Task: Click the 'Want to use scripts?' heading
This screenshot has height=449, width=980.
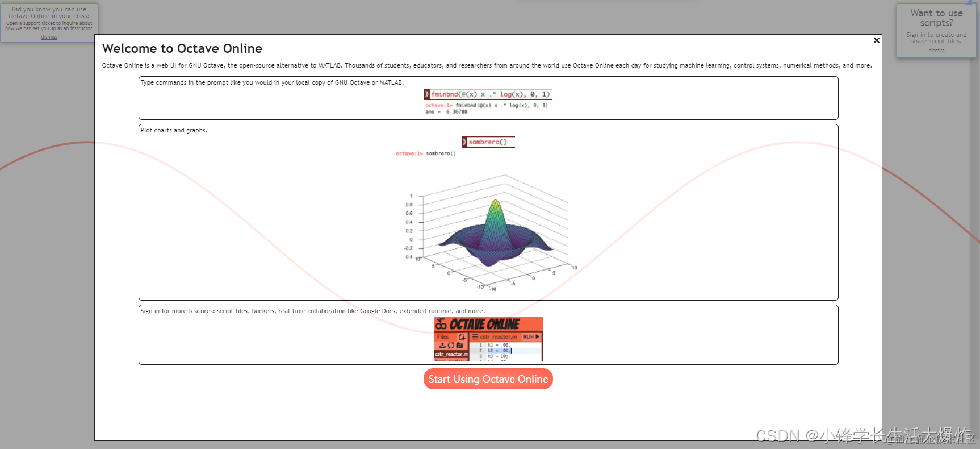Action: tap(936, 18)
